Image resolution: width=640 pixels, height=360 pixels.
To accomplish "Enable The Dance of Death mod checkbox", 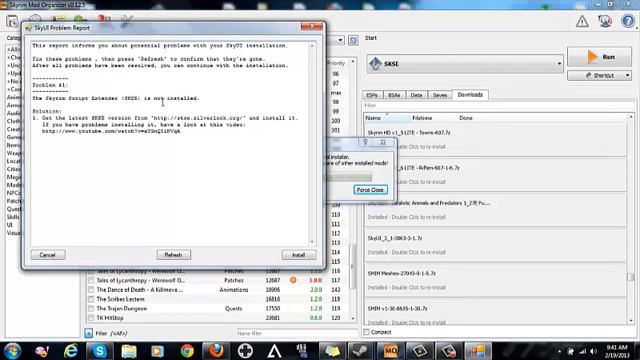I will pos(91,290).
